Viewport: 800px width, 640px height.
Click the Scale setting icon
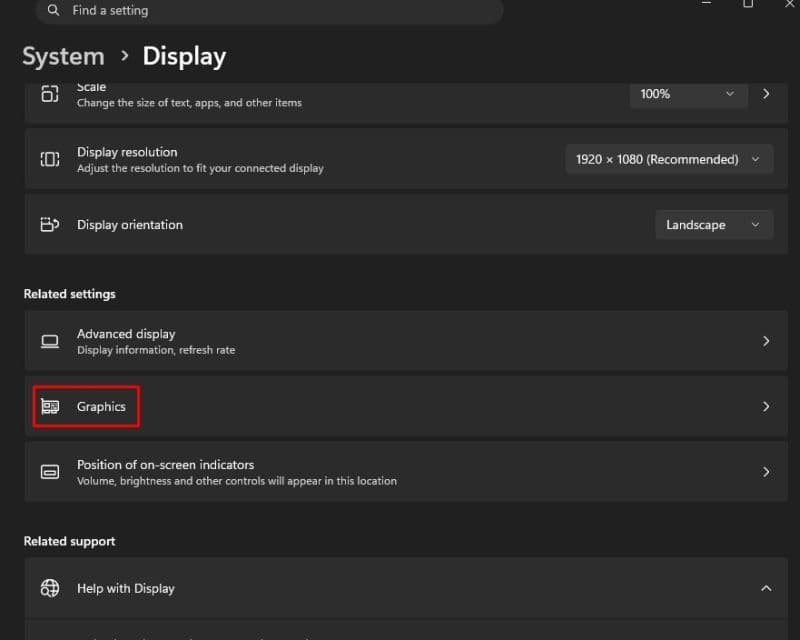[x=51, y=94]
